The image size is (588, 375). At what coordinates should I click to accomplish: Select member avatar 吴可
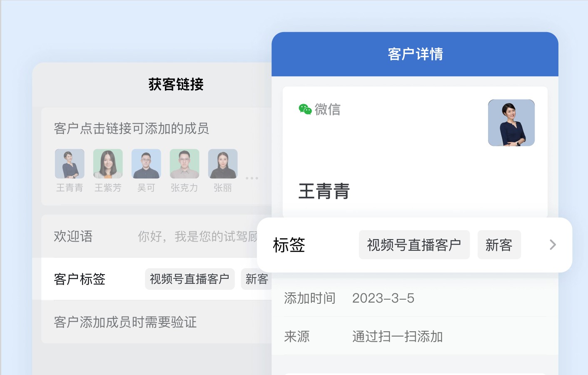pos(146,164)
